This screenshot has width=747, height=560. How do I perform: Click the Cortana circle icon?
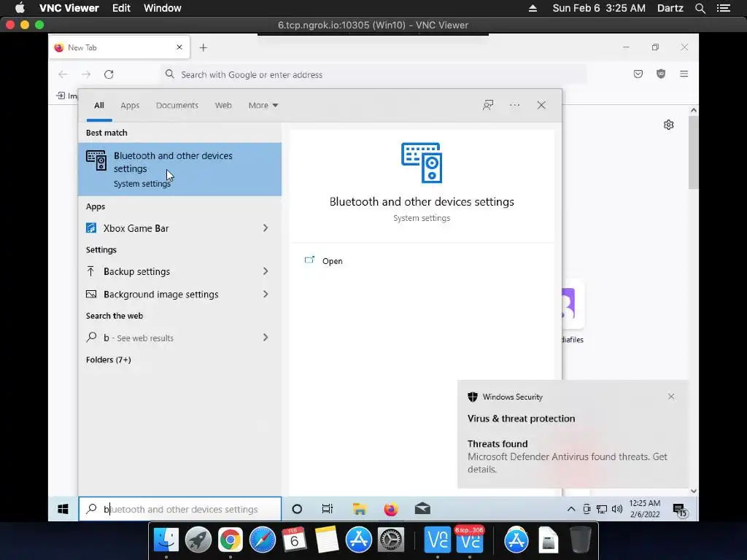coord(297,509)
